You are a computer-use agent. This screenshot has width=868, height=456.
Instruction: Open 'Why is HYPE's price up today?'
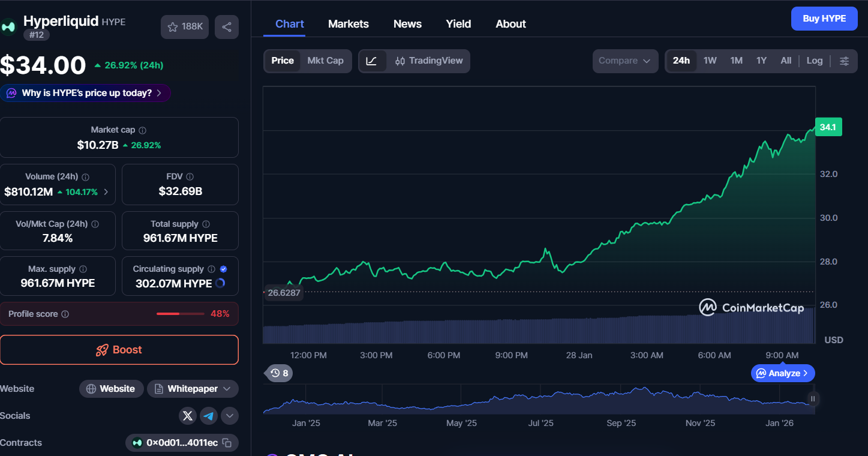tap(86, 93)
